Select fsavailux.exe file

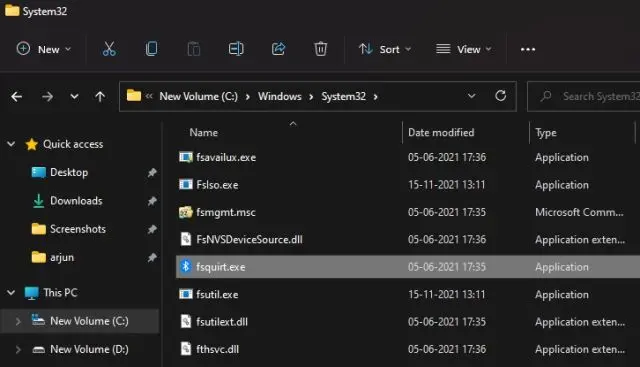click(x=226, y=158)
